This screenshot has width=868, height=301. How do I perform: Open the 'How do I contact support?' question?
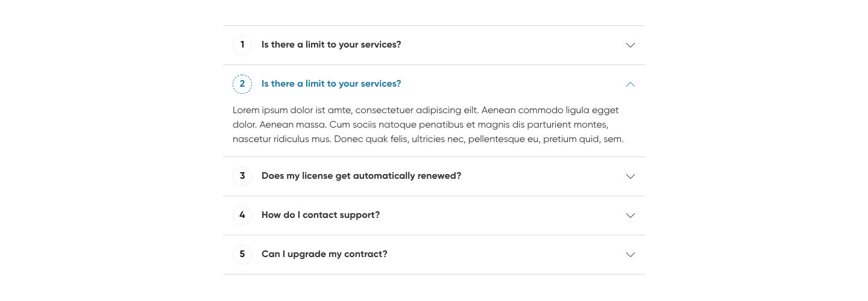tap(321, 216)
